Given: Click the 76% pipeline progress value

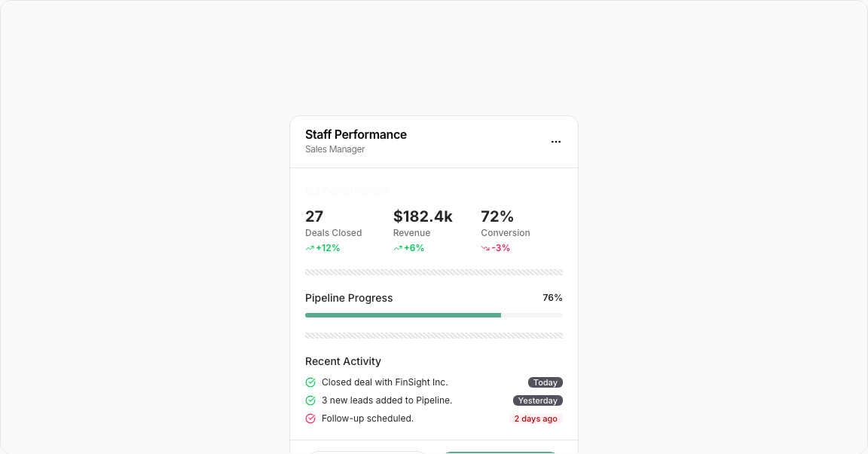Looking at the screenshot, I should coord(552,298).
